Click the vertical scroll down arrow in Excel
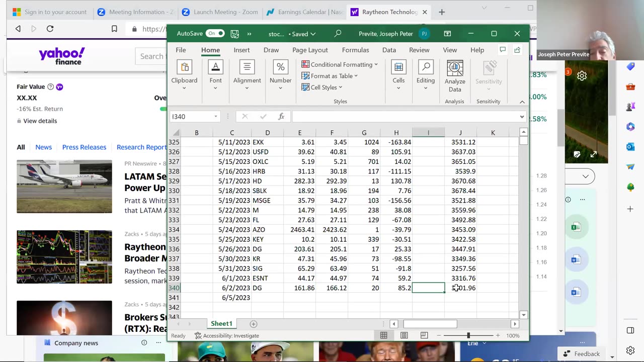This screenshot has height=362, width=644. tap(523, 315)
